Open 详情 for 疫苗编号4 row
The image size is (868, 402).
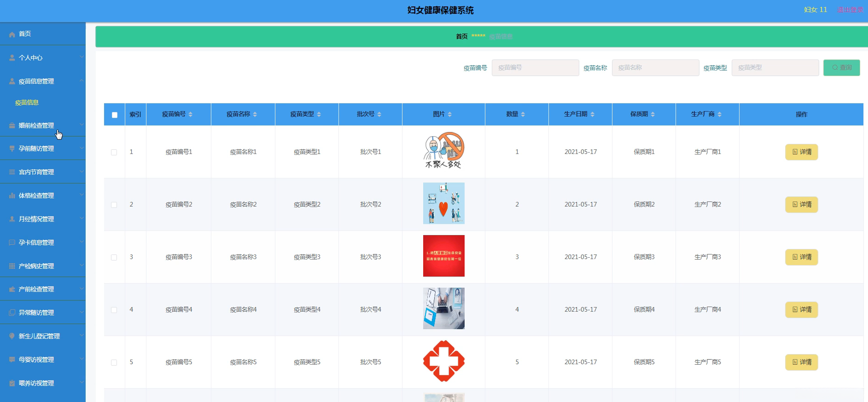801,310
